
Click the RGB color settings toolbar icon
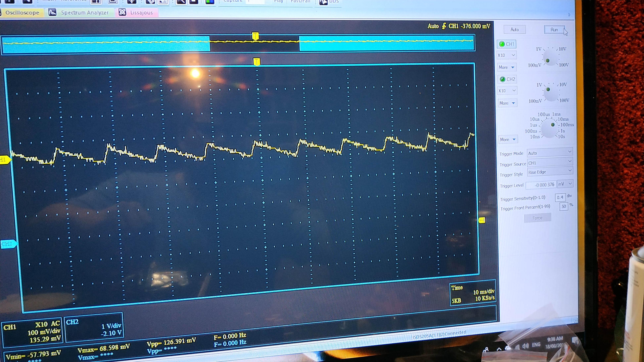210,1
